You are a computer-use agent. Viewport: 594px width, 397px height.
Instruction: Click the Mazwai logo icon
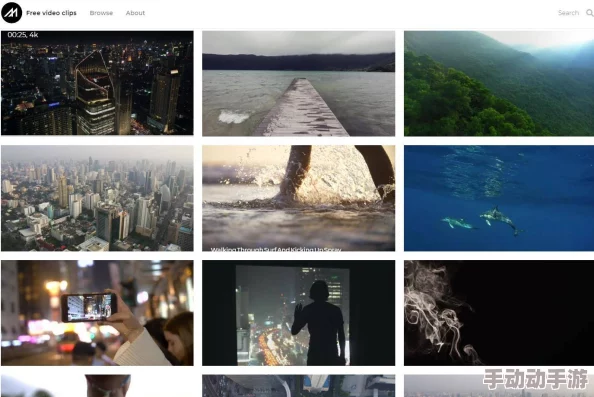[x=11, y=13]
